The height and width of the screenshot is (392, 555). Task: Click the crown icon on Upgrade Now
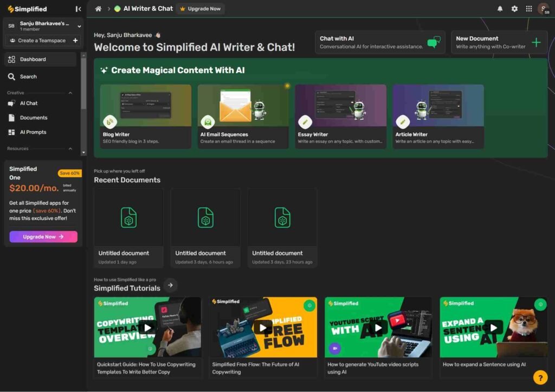point(183,9)
